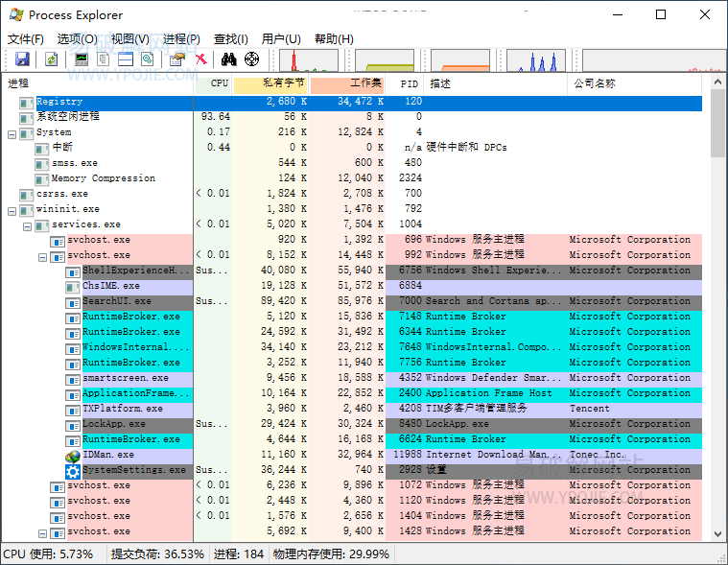Click the Save floppy disk toolbar icon
728x565 pixels.
pyautogui.click(x=22, y=59)
